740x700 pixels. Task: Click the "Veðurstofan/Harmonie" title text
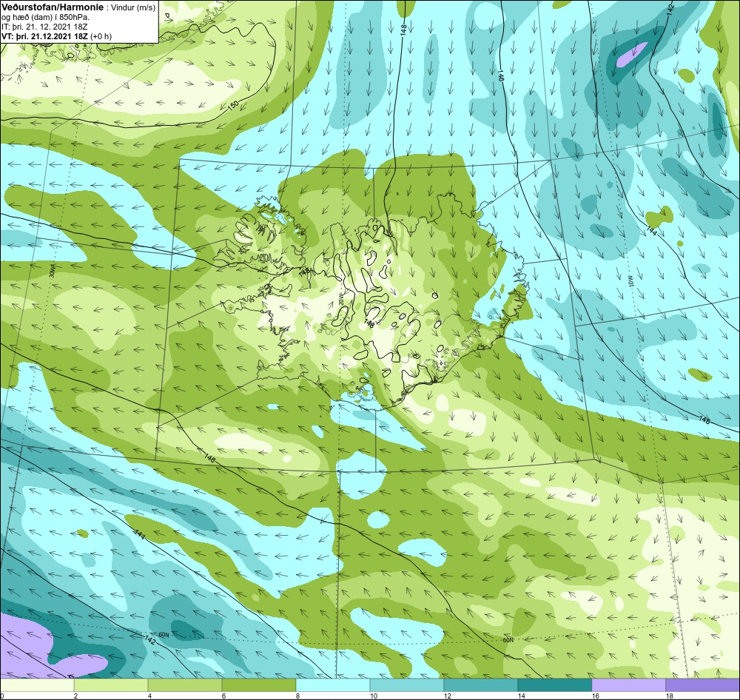point(53,8)
